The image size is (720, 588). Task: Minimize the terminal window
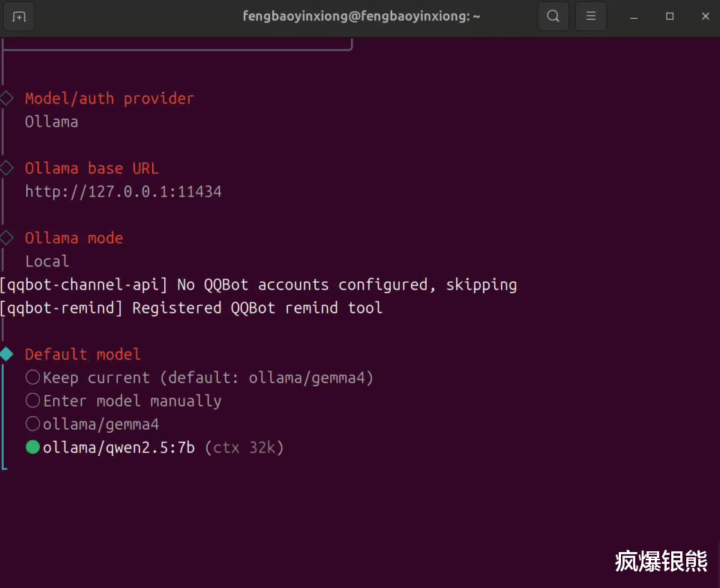coord(634,16)
